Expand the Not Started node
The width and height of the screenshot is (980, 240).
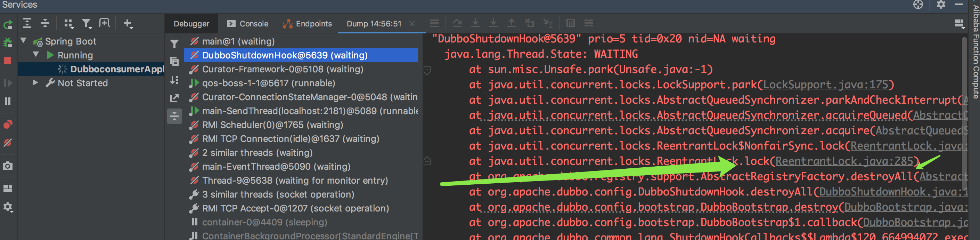(x=35, y=83)
